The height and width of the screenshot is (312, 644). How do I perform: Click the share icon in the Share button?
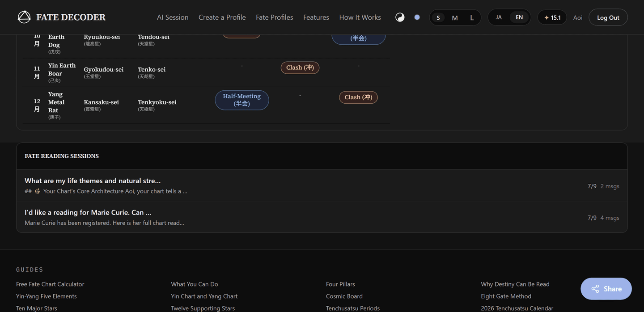(x=595, y=289)
